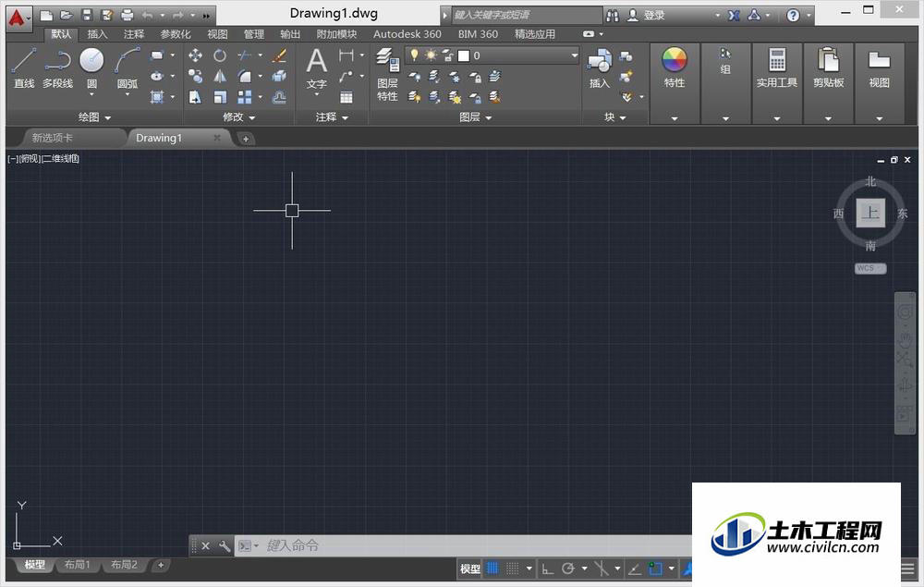Image resolution: width=924 pixels, height=587 pixels.
Task: Click the Stretch tool icon
Action: (x=195, y=97)
